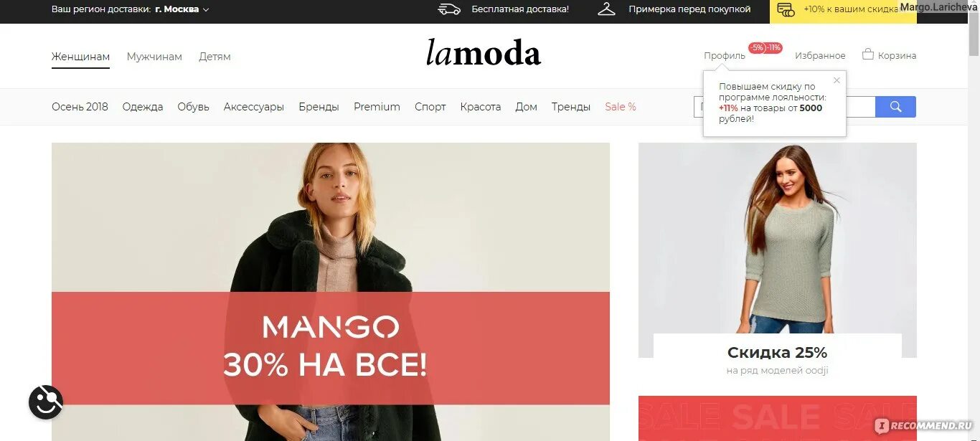Click the page vertical scrollbar
Image resolution: width=980 pixels, height=441 pixels.
click(974, 220)
